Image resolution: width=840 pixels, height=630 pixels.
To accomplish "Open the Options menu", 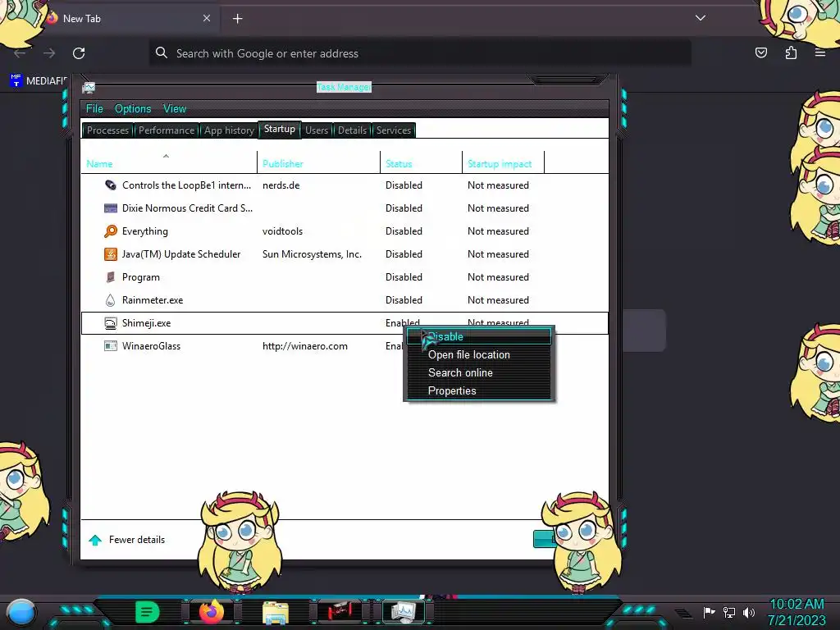I will coord(133,109).
